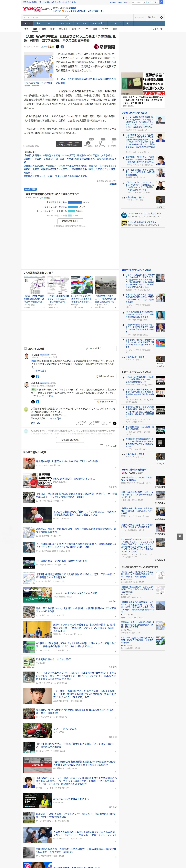Open the トップ navigation tab
This screenshot has width=186, height=868.
(x=27, y=24)
